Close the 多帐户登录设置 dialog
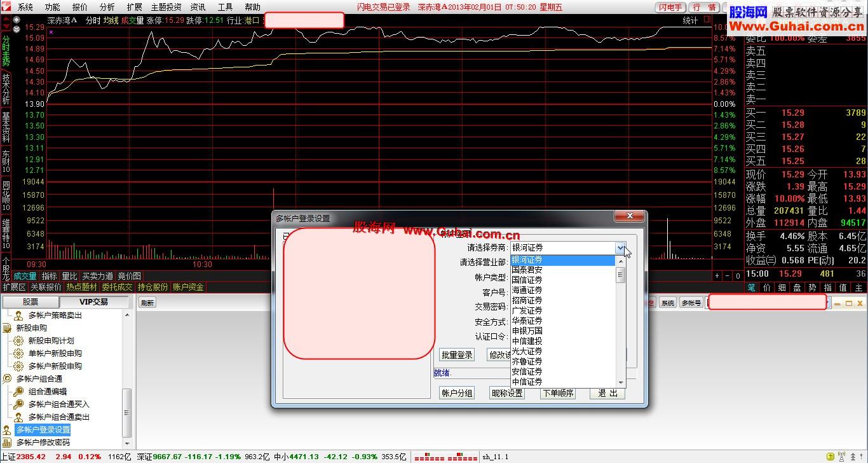Viewport: 868px width, 463px height. pyautogui.click(x=629, y=216)
